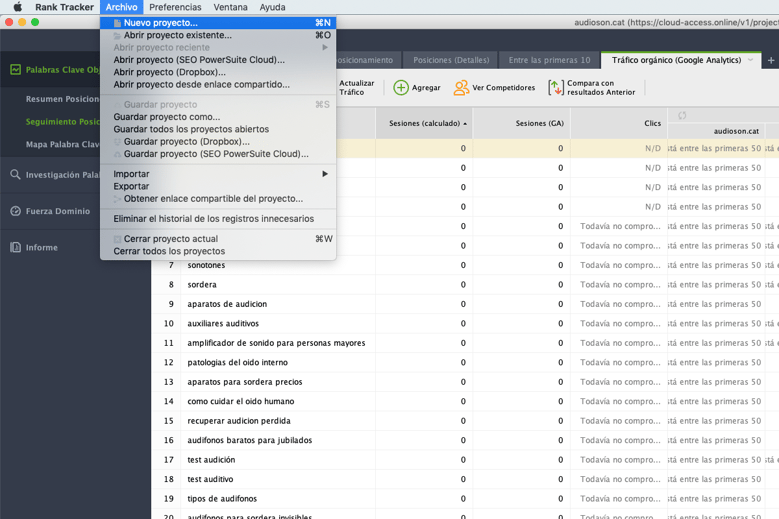Select the row audifonos baratos para jubilados
Image resolution: width=779 pixels, height=519 pixels.
[465, 440]
